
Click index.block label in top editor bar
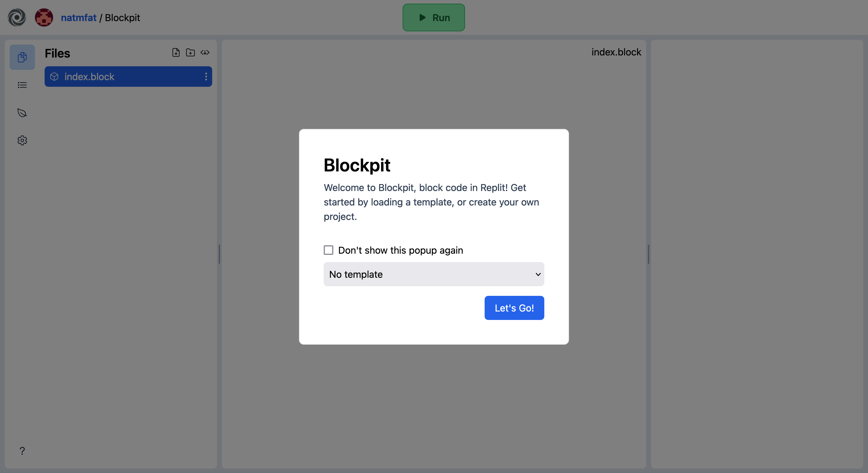616,52
